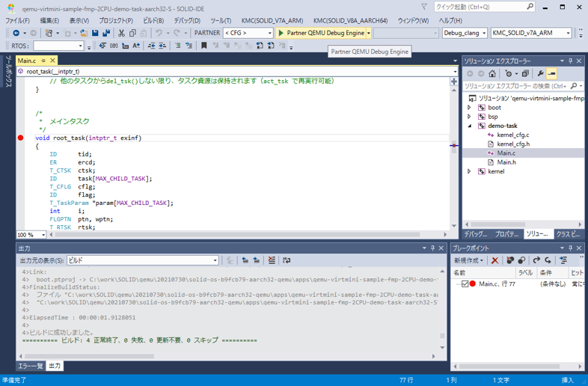Collapse the demo-task project node
The height and width of the screenshot is (386, 588).
click(x=470, y=126)
